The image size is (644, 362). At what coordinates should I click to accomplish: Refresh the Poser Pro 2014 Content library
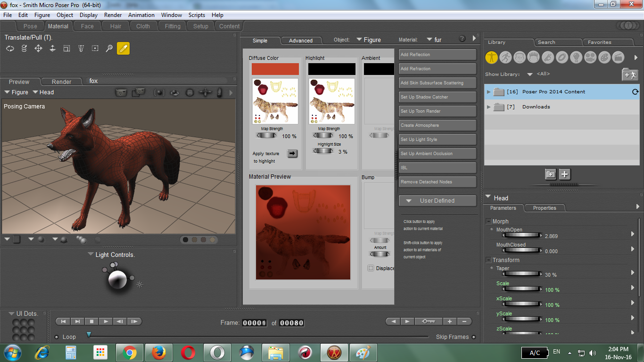click(x=635, y=92)
